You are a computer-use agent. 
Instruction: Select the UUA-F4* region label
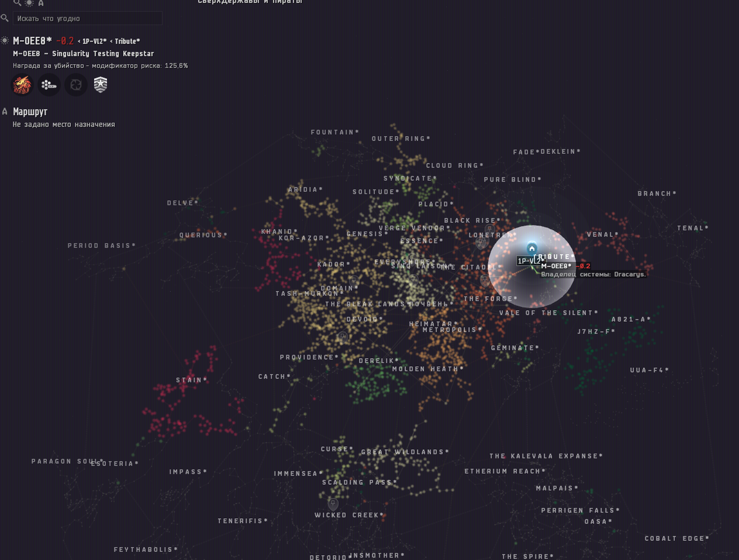pos(650,370)
